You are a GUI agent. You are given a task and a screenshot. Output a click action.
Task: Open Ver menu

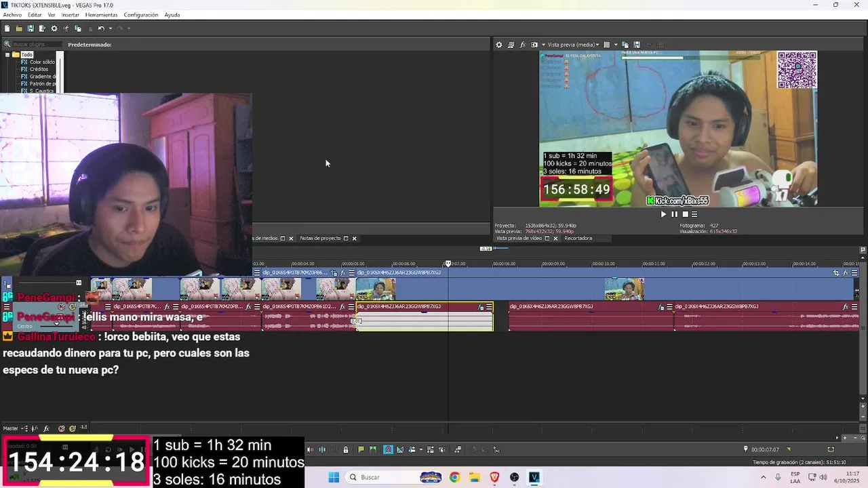[52, 15]
